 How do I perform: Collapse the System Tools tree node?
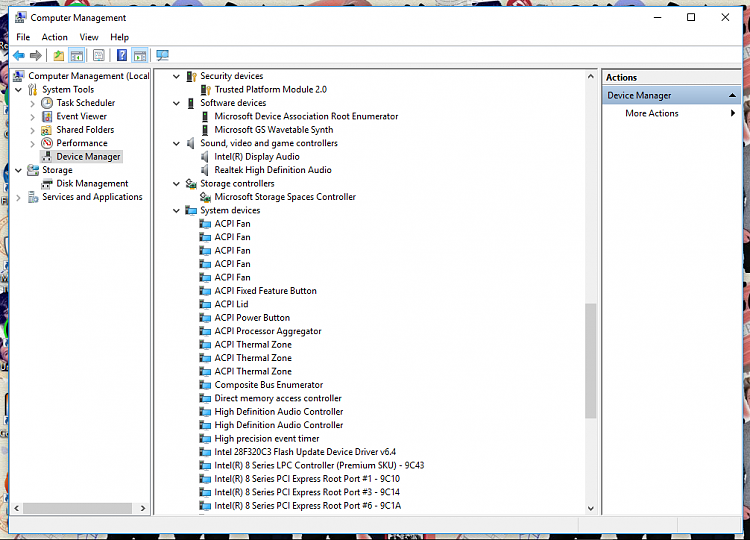18,89
